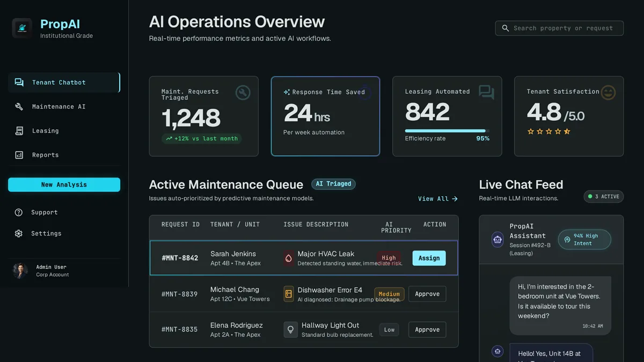Approve the Dishwasher Error E4 request
The width and height of the screenshot is (644, 362).
427,294
